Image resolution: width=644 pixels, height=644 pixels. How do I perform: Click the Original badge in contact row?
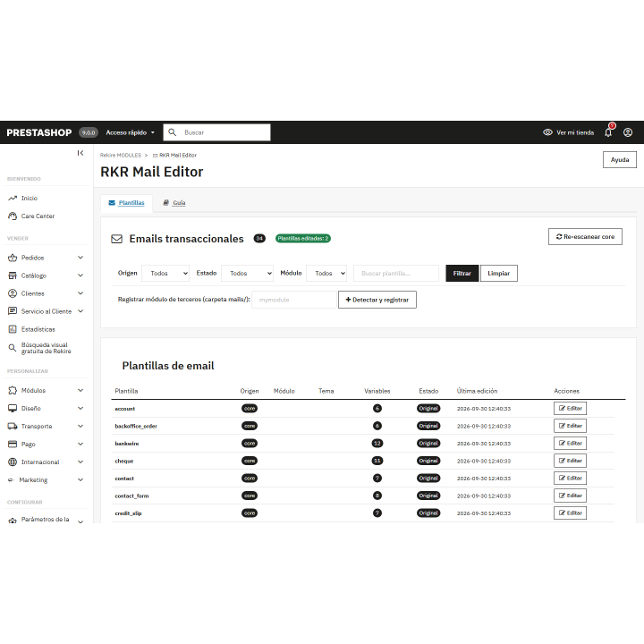click(x=428, y=478)
